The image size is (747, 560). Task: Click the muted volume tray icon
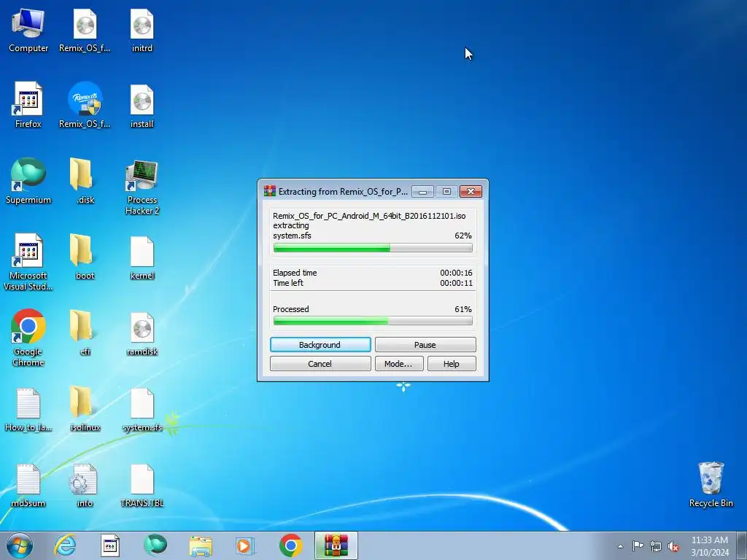673,546
